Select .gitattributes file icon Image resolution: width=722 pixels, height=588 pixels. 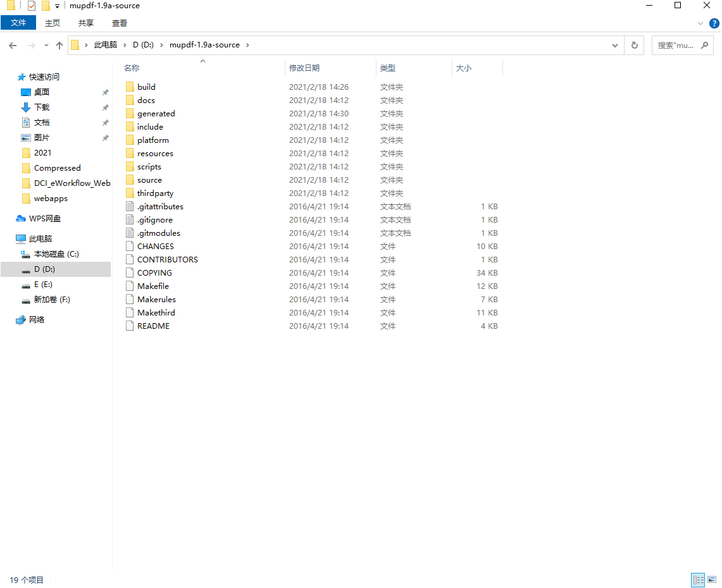point(130,207)
